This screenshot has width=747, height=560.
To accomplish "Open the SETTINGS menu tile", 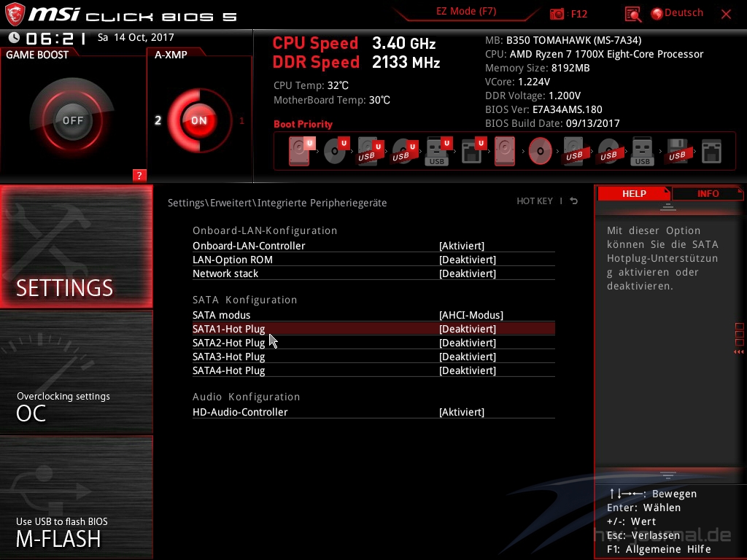I will 76,246.
